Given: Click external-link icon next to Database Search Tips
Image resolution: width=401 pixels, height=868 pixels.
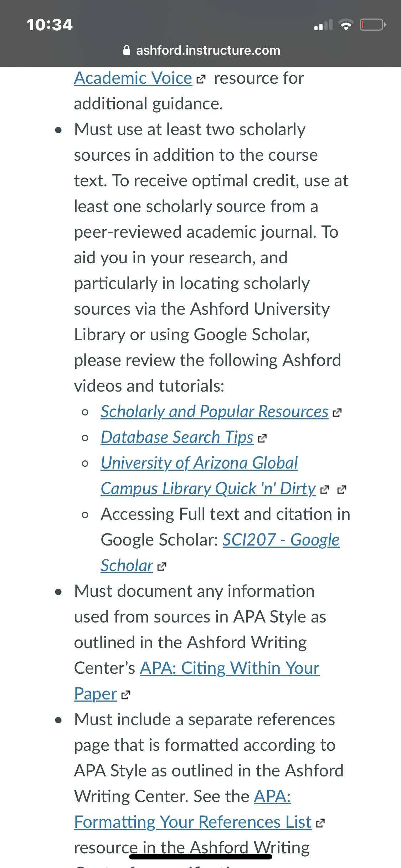Looking at the screenshot, I should tap(262, 438).
